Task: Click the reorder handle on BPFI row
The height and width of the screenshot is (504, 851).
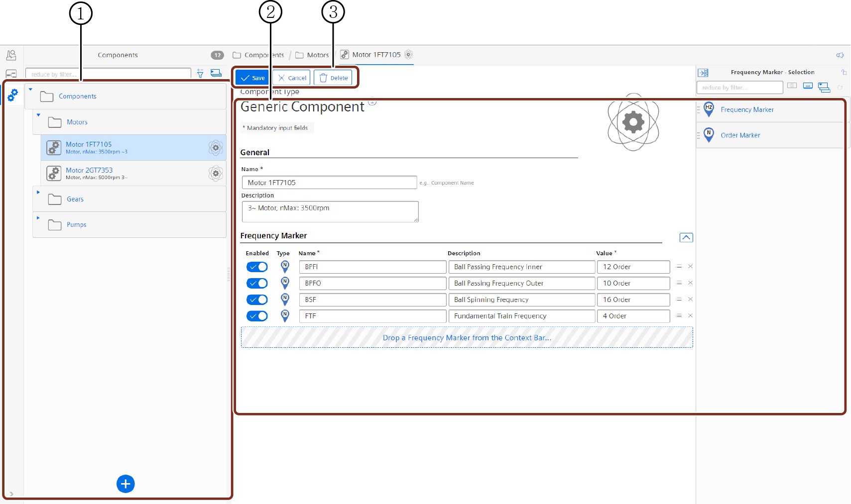Action: [x=679, y=267]
